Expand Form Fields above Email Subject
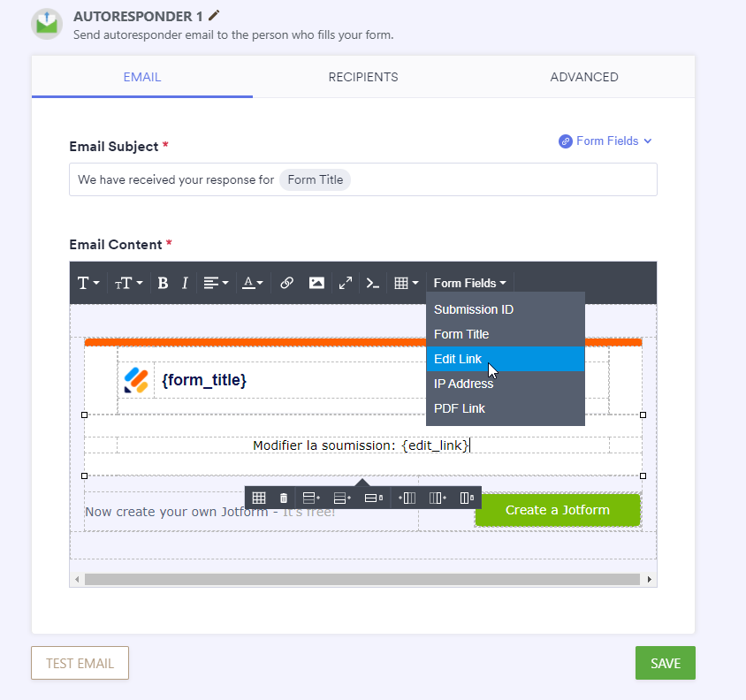746x700 pixels. coord(605,141)
